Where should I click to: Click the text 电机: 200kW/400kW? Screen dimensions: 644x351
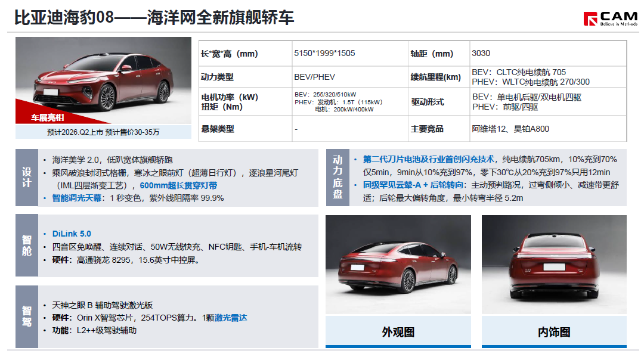[344, 109]
